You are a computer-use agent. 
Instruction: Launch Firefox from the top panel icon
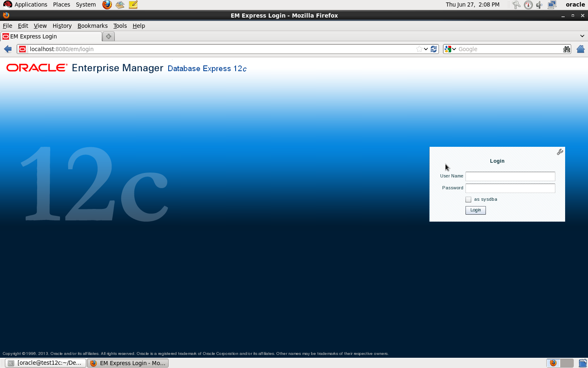(x=107, y=4)
